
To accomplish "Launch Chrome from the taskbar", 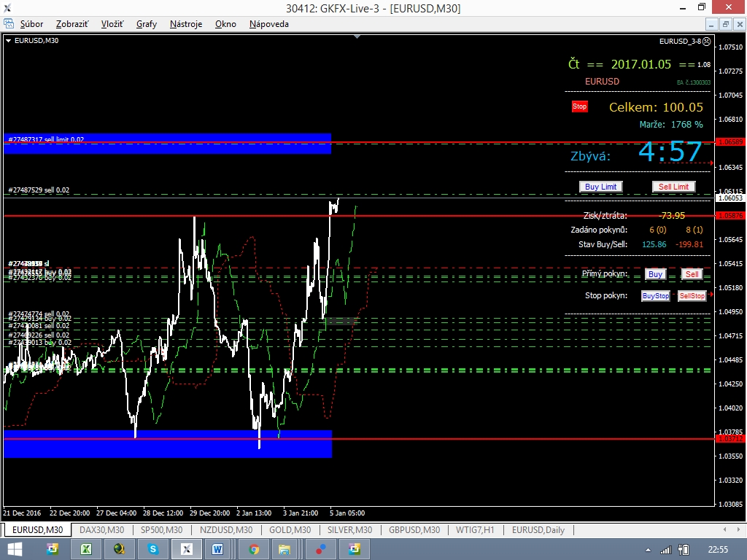I will coord(254,548).
